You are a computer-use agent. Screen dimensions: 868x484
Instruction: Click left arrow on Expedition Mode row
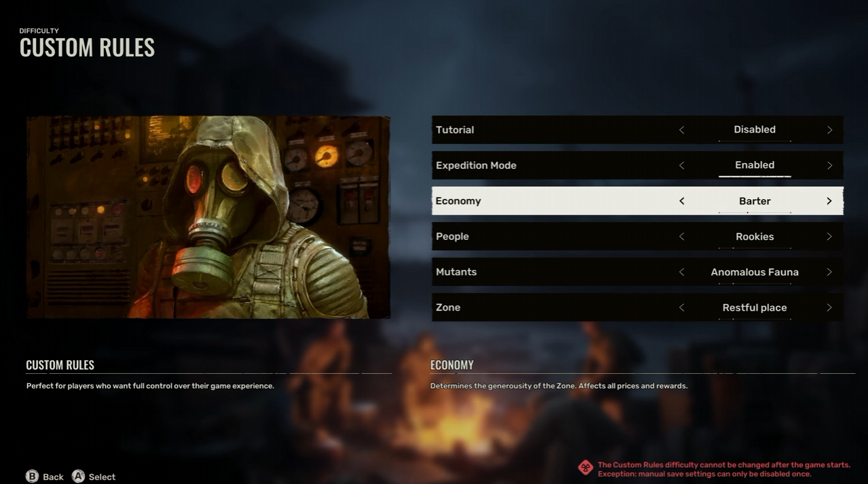(x=681, y=165)
